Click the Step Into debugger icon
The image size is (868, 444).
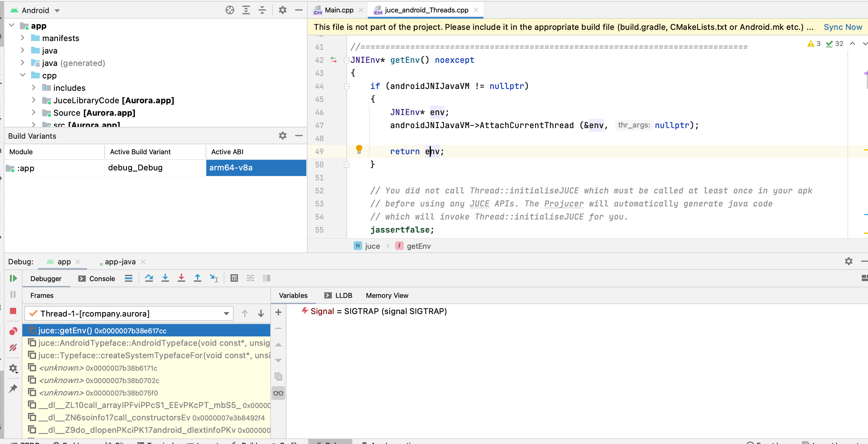click(165, 278)
